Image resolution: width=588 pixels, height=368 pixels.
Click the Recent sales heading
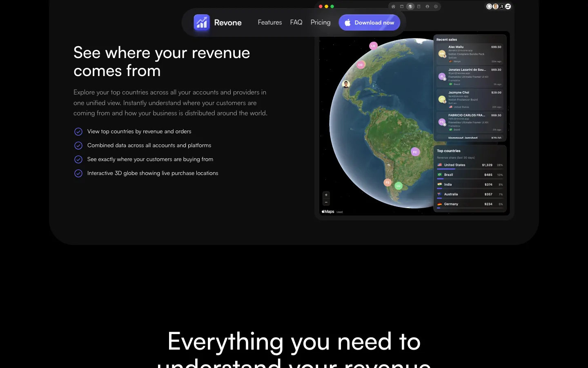(x=447, y=40)
